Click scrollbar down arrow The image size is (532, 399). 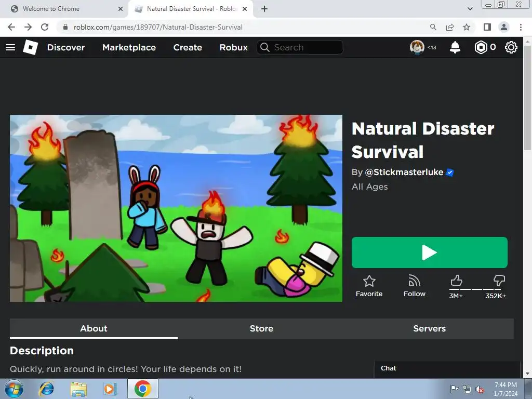527,374
